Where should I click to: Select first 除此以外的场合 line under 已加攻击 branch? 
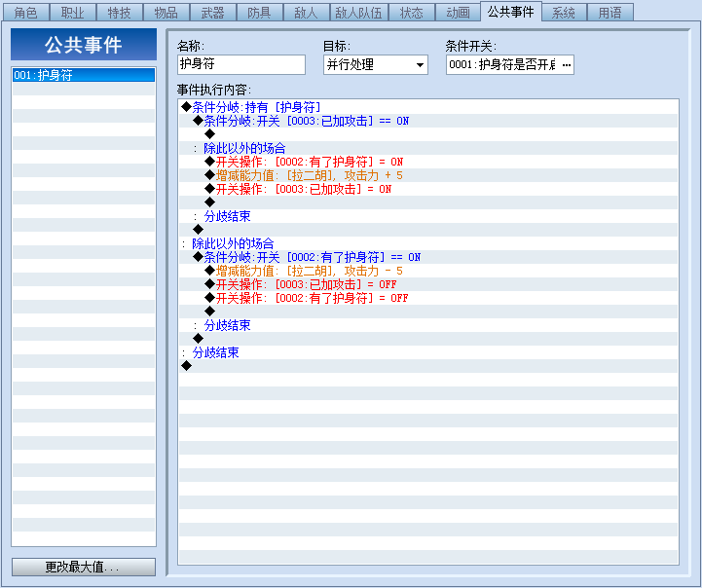point(428,148)
